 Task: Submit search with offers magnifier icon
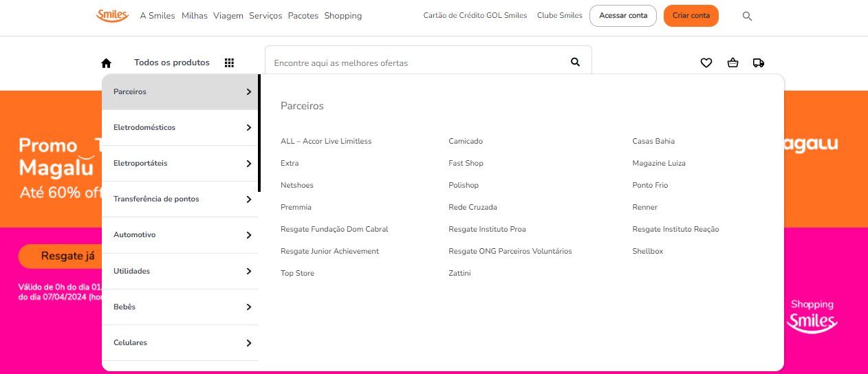576,62
